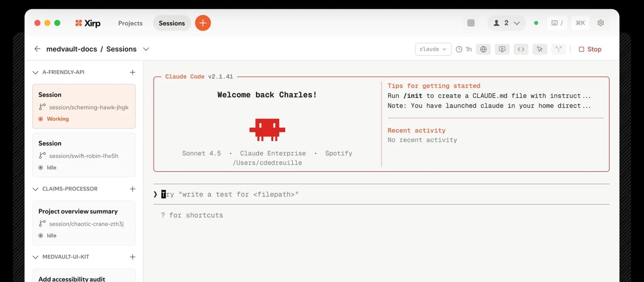The image size is (644, 282).
Task: Collapse the MEDVAULT-UI-KIT group
Action: click(x=35, y=257)
